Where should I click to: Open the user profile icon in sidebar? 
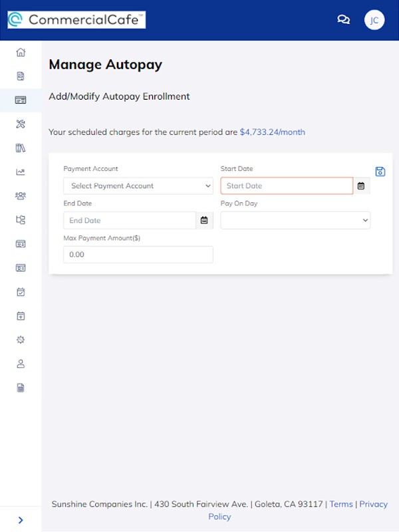point(21,363)
